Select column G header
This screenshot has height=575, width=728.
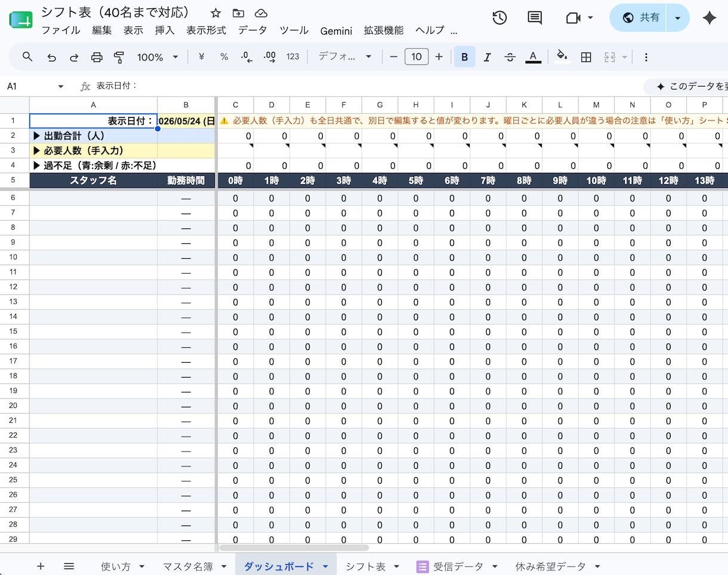380,105
